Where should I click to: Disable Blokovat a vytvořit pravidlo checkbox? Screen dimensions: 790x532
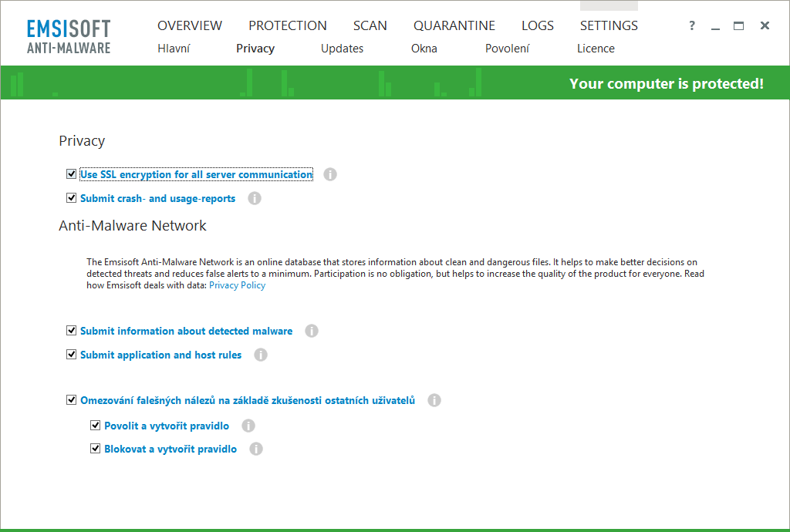click(95, 449)
